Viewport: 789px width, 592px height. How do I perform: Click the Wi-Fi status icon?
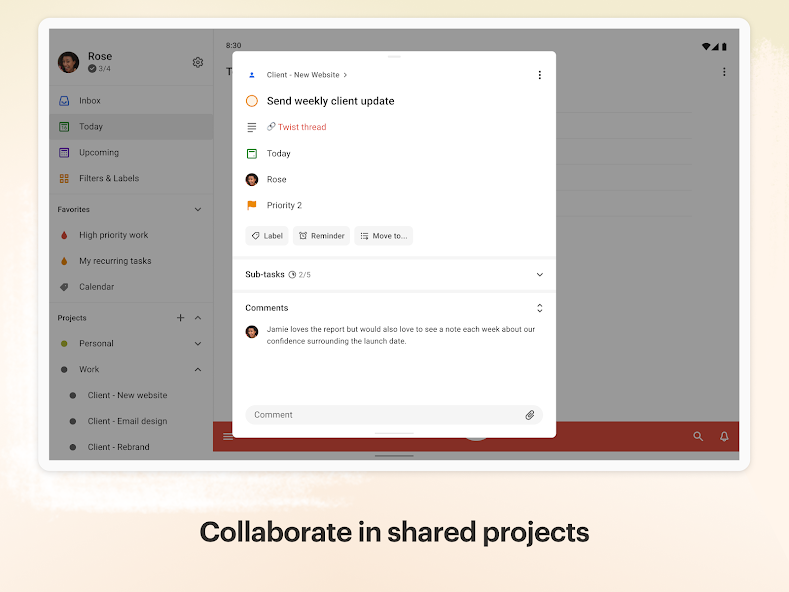(706, 47)
